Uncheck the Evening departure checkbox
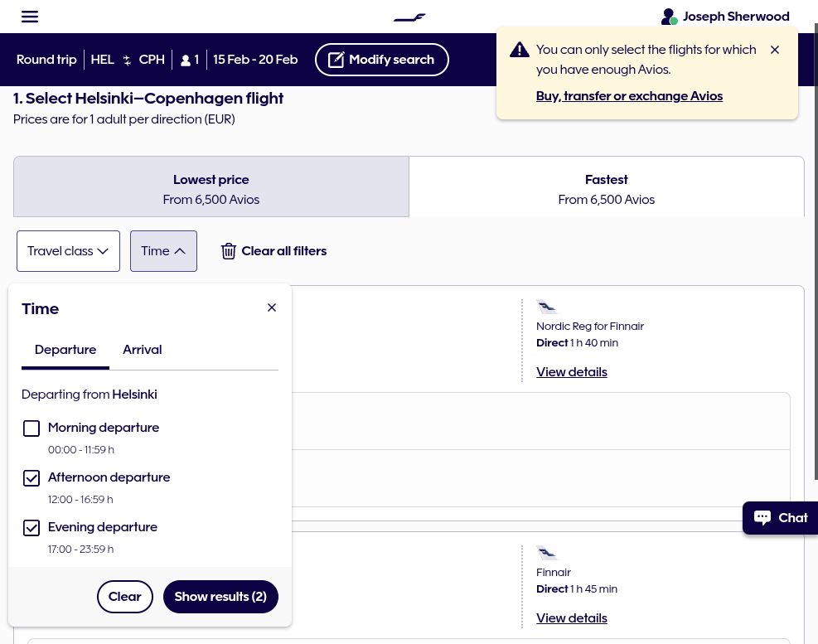The width and height of the screenshot is (818, 644). (x=31, y=528)
